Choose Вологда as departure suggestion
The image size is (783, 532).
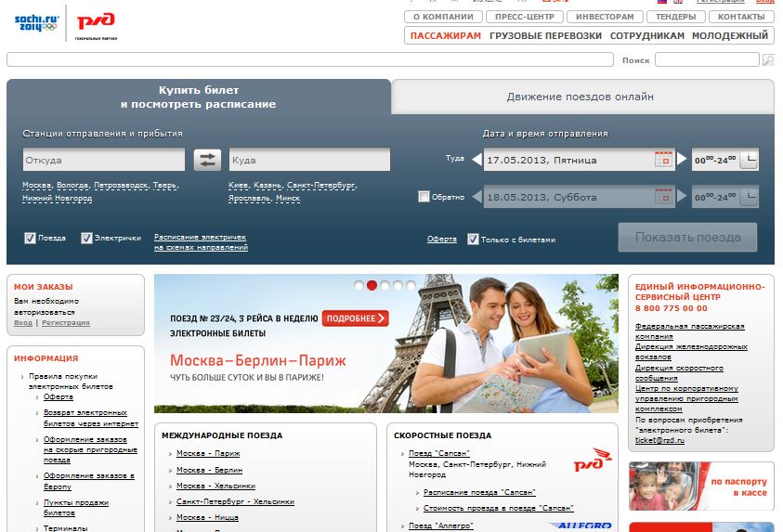click(x=72, y=185)
